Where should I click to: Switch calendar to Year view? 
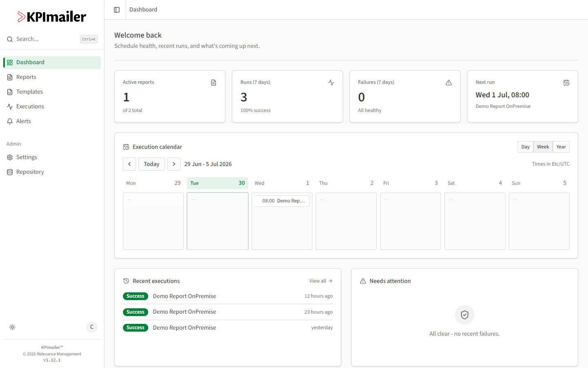[561, 147]
